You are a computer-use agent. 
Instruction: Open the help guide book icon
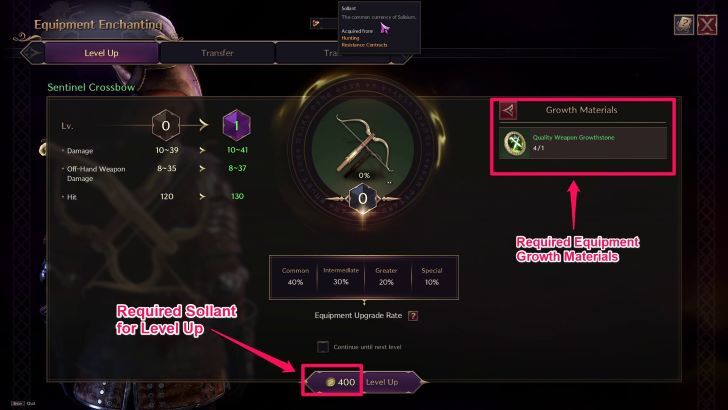[x=683, y=25]
